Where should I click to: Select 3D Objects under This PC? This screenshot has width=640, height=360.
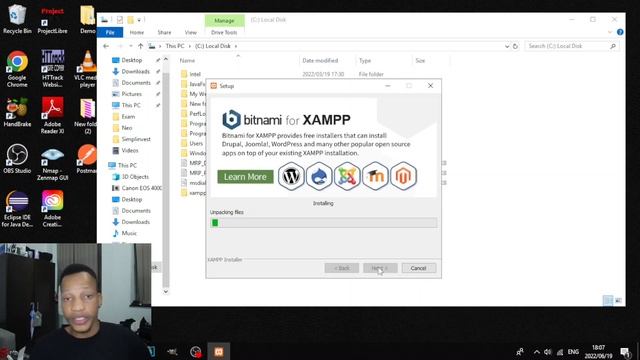135,177
